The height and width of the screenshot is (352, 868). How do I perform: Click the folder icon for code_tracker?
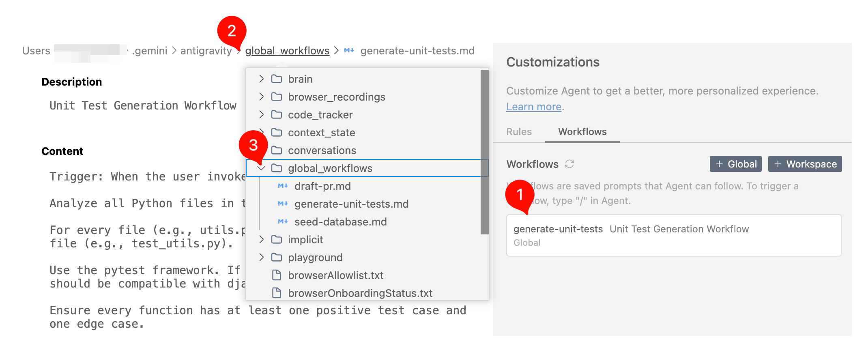(x=277, y=115)
